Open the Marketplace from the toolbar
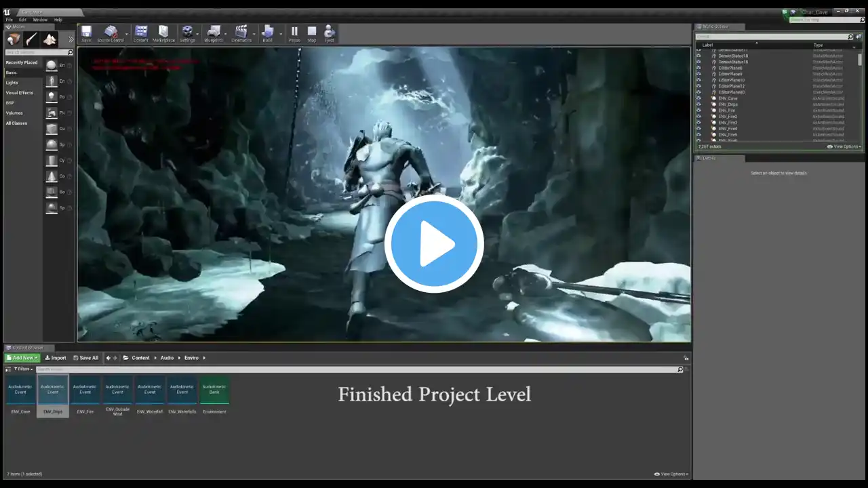The image size is (868, 488). pyautogui.click(x=163, y=33)
